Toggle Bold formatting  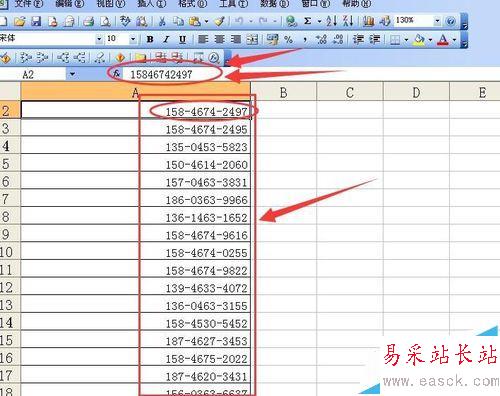(x=150, y=40)
